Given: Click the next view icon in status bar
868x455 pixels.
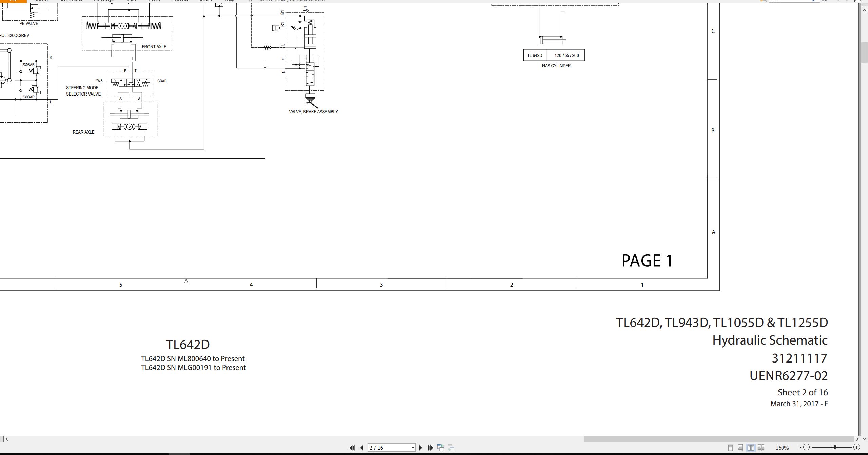Looking at the screenshot, I should click(451, 448).
